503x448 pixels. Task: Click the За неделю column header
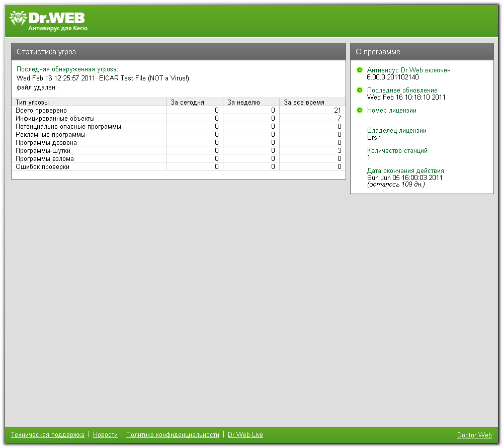coord(251,102)
